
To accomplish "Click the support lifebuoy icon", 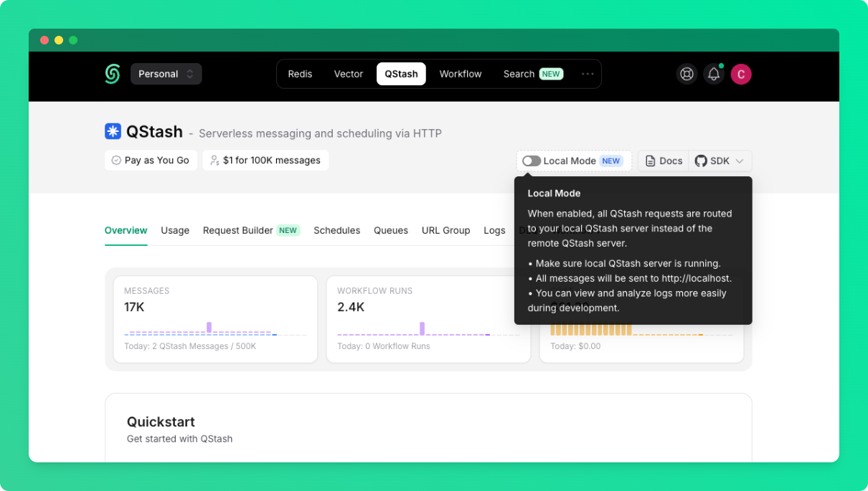I will [687, 74].
